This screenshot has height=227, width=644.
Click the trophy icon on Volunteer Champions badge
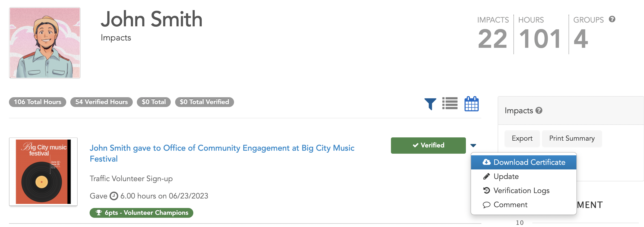99,213
